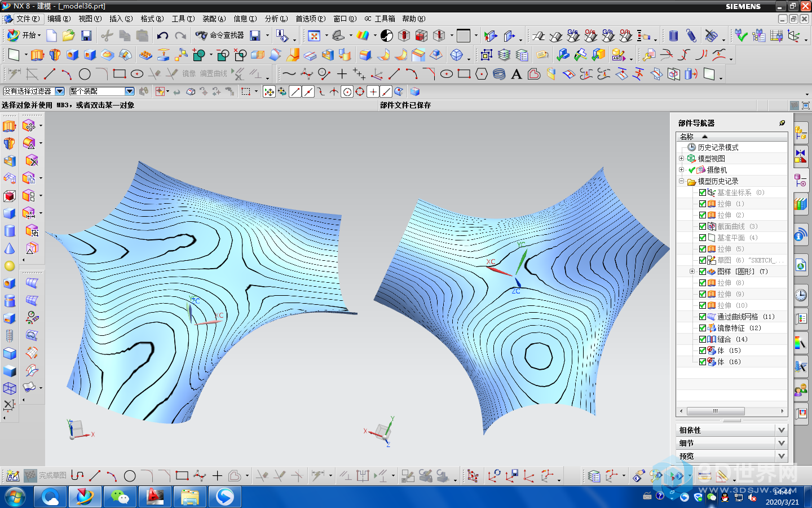Open WeChat from the taskbar
Image resolution: width=812 pixels, height=508 pixels.
(x=120, y=497)
